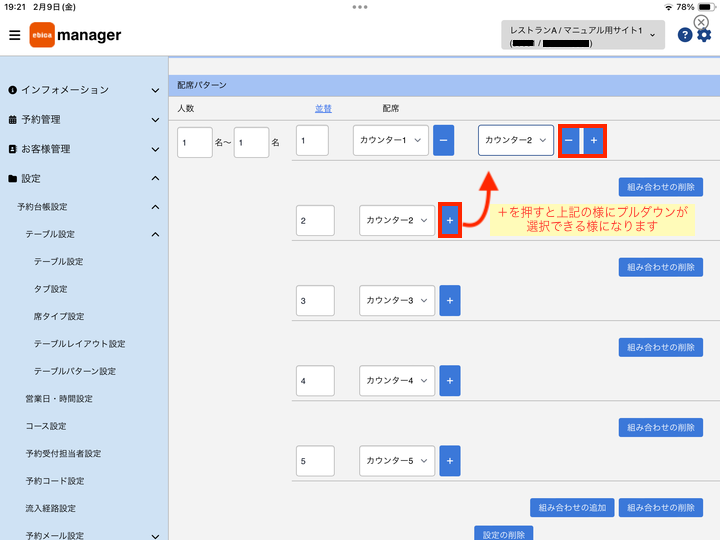Click the ebica manager logo
720x540 pixels.
[75, 35]
